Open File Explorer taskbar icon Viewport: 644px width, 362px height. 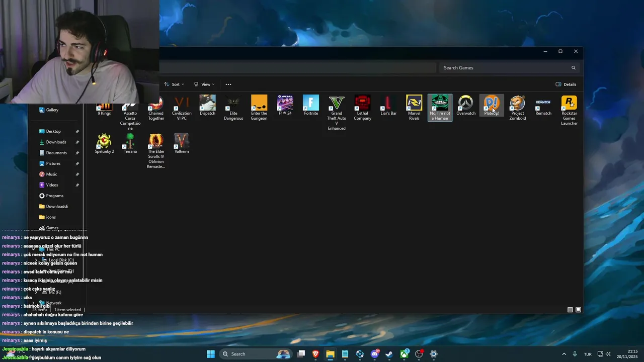330,354
